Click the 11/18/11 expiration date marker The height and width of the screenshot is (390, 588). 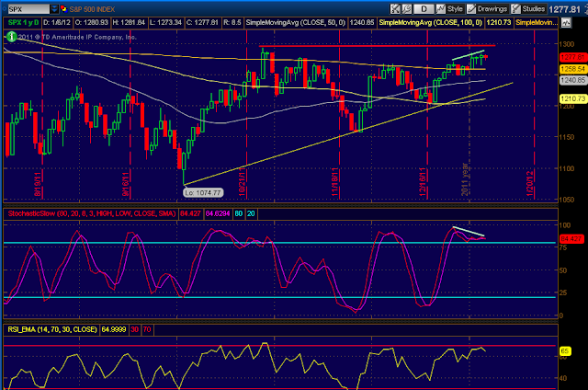tap(334, 182)
